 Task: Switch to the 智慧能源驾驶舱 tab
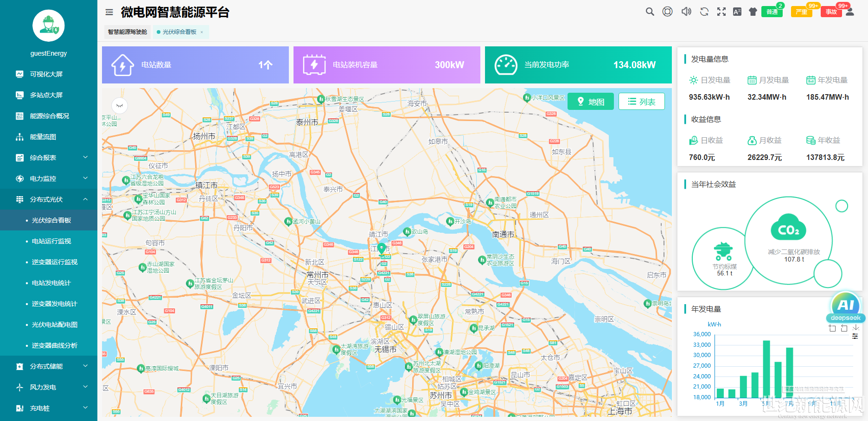tap(127, 32)
